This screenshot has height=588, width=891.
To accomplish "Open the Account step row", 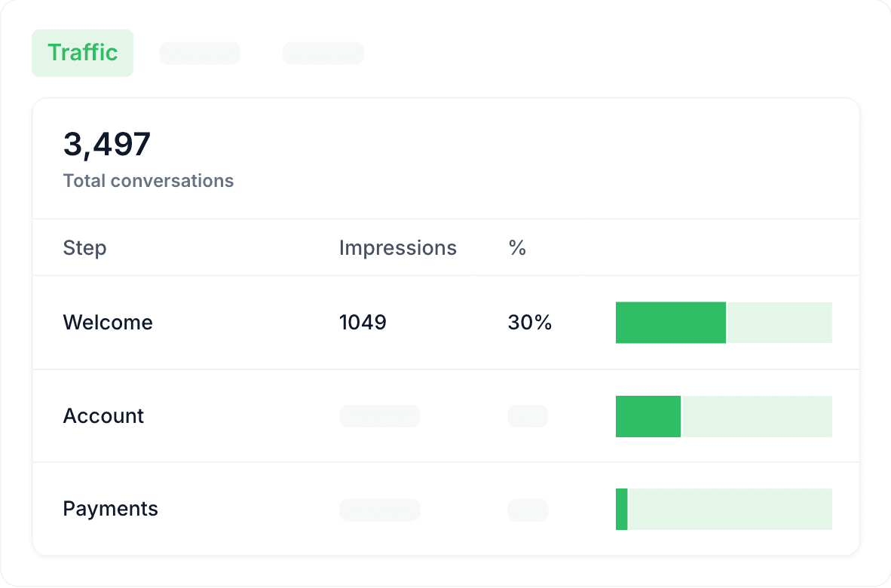I will pyautogui.click(x=103, y=416).
